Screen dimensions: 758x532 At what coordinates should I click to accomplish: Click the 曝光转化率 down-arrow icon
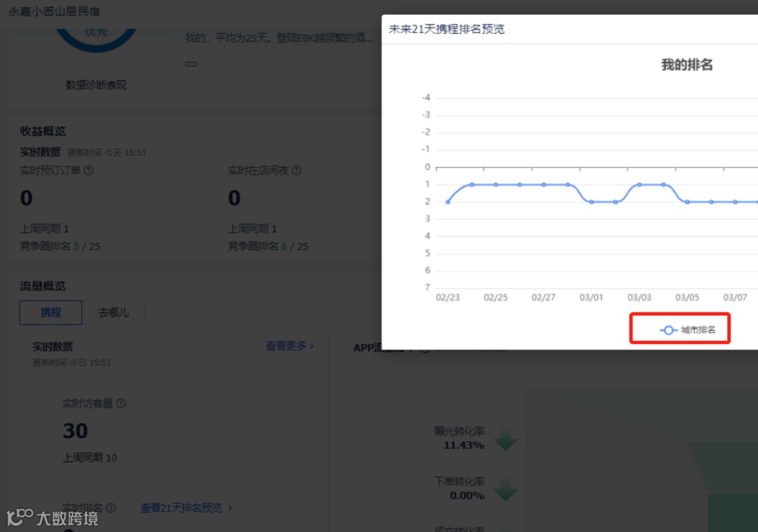pos(506,439)
